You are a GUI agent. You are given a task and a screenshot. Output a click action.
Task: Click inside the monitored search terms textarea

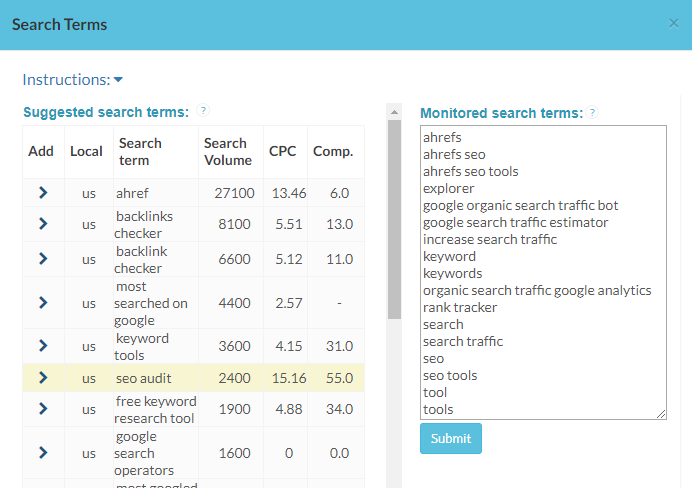543,272
